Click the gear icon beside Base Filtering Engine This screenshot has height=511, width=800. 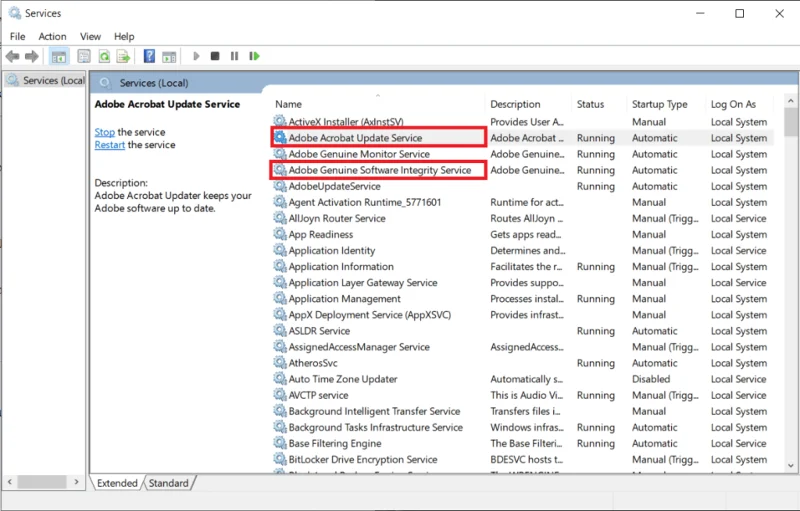[280, 442]
